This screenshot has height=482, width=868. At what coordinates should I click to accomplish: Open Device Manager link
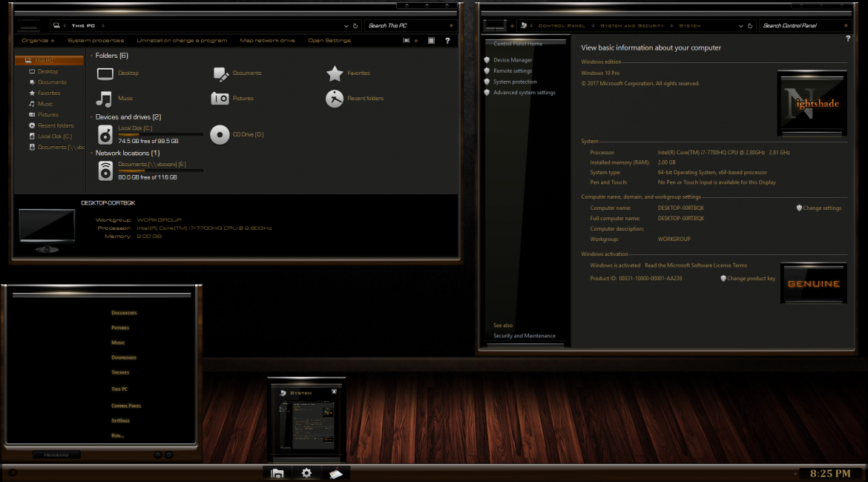513,60
